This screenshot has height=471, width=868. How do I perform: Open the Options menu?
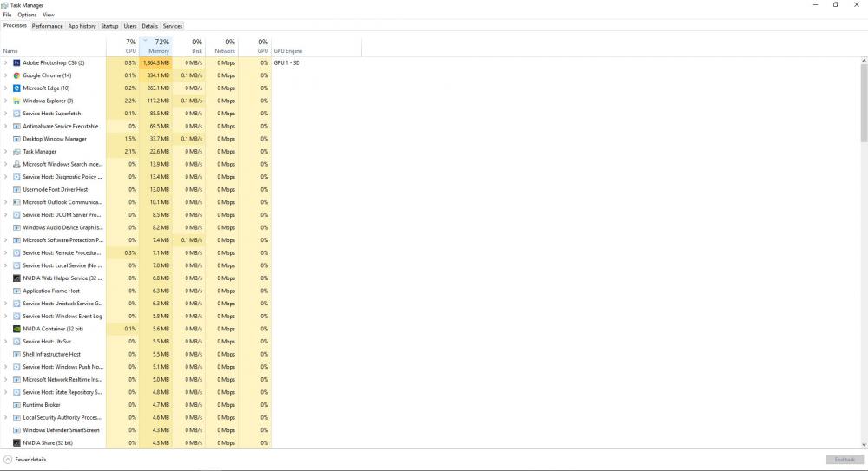28,15
